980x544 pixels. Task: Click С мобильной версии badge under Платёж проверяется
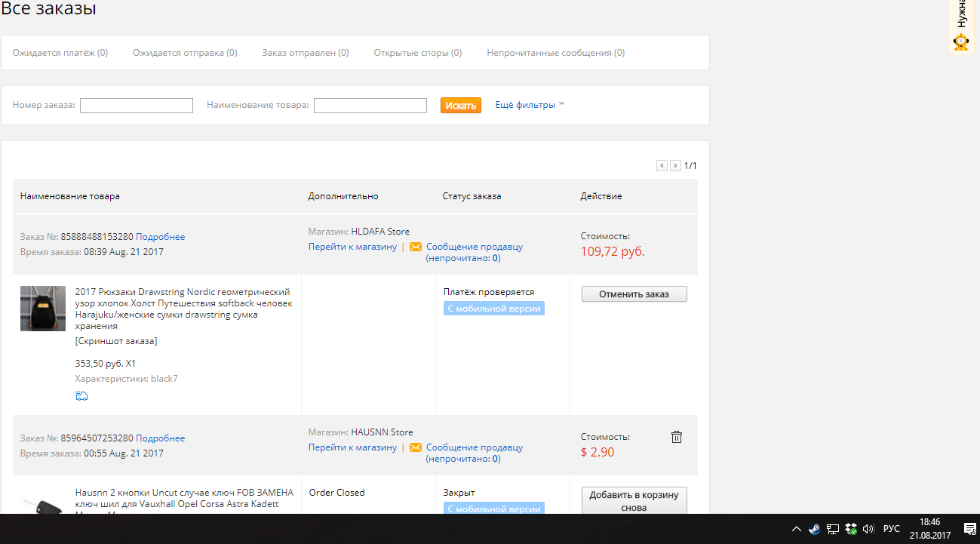coord(494,309)
